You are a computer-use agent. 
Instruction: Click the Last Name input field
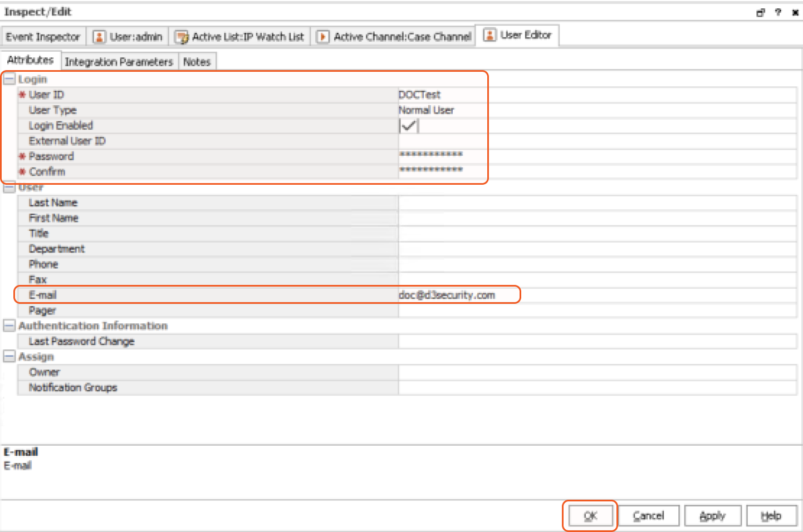coord(596,203)
